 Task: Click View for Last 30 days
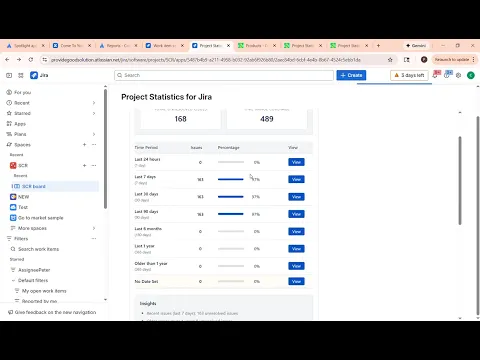(296, 197)
